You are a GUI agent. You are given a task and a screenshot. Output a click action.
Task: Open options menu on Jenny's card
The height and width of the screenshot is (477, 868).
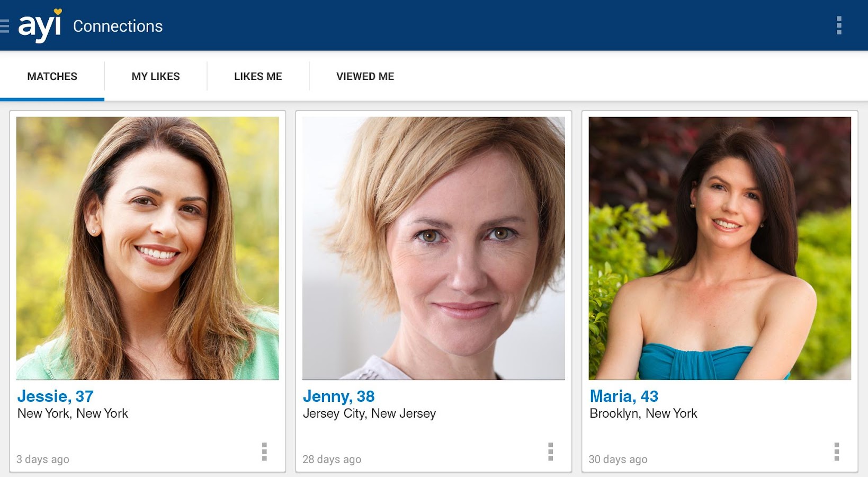click(x=551, y=452)
